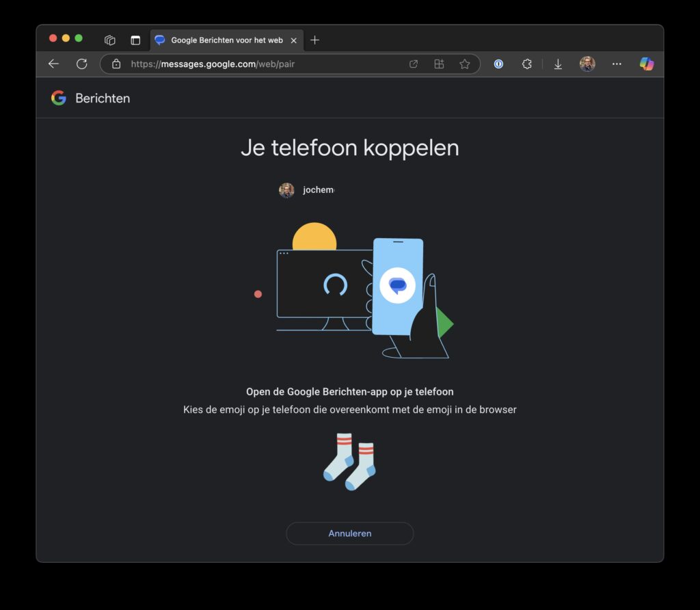Click the Kies de emoji op je telefoon instruction text
The width and height of the screenshot is (700, 610).
pos(350,410)
